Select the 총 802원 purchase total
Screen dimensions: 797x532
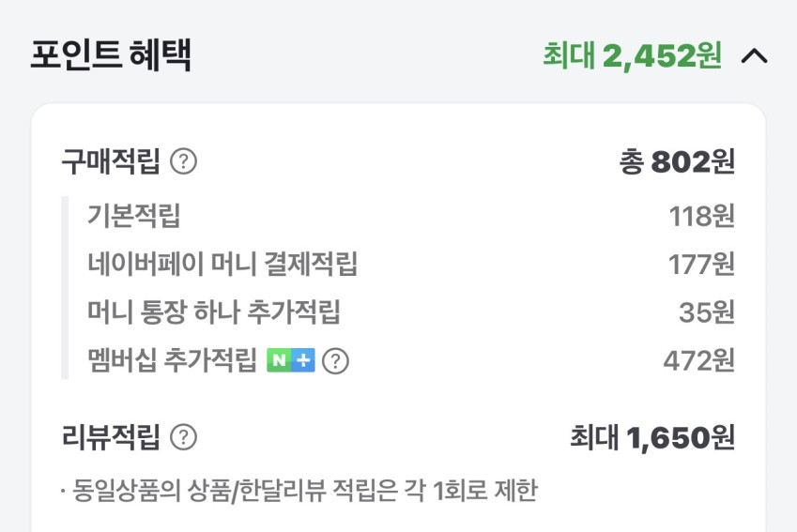pyautogui.click(x=676, y=162)
